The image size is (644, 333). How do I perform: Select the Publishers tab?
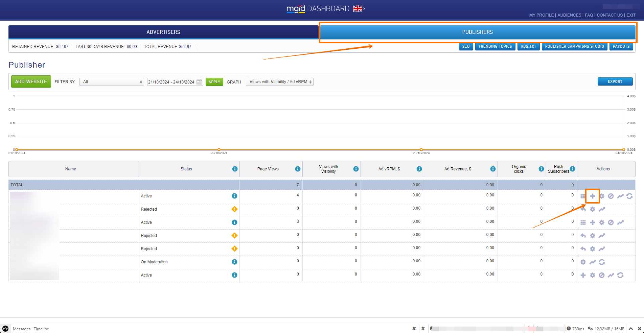click(477, 32)
